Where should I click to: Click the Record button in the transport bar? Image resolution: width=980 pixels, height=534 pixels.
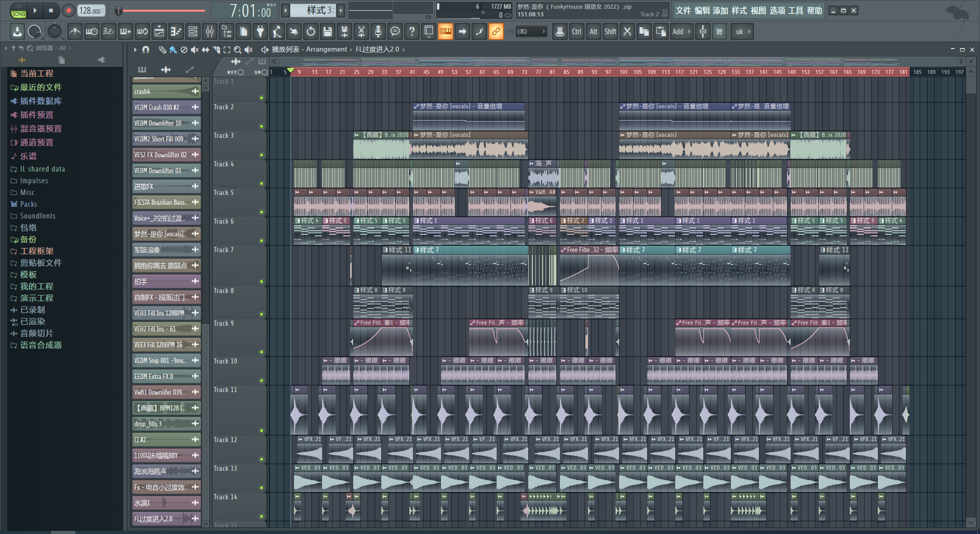[68, 10]
